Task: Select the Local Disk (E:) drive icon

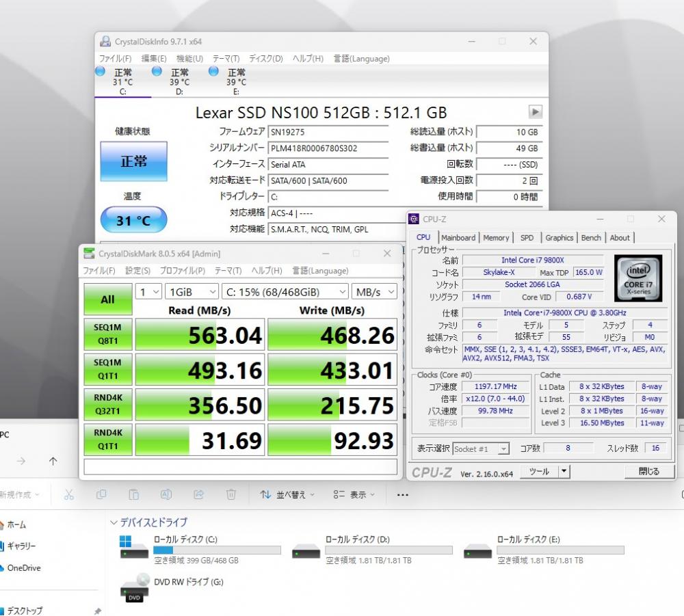Action: 477,550
